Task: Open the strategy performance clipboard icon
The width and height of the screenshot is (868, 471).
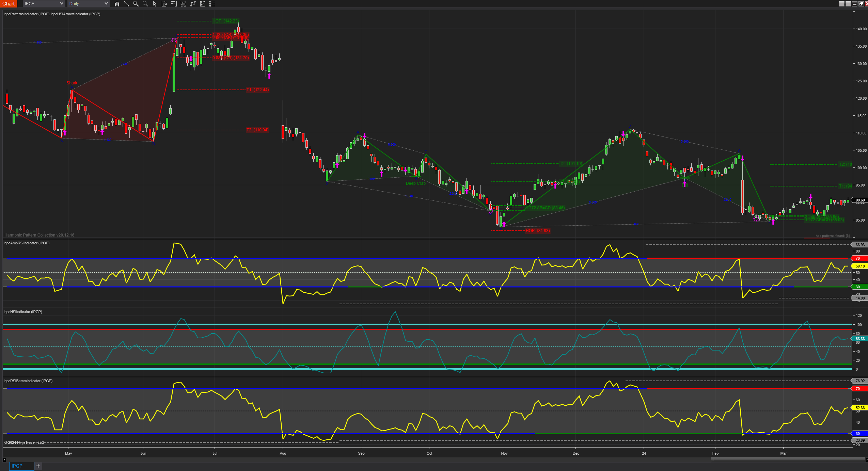Action: pyautogui.click(x=203, y=4)
